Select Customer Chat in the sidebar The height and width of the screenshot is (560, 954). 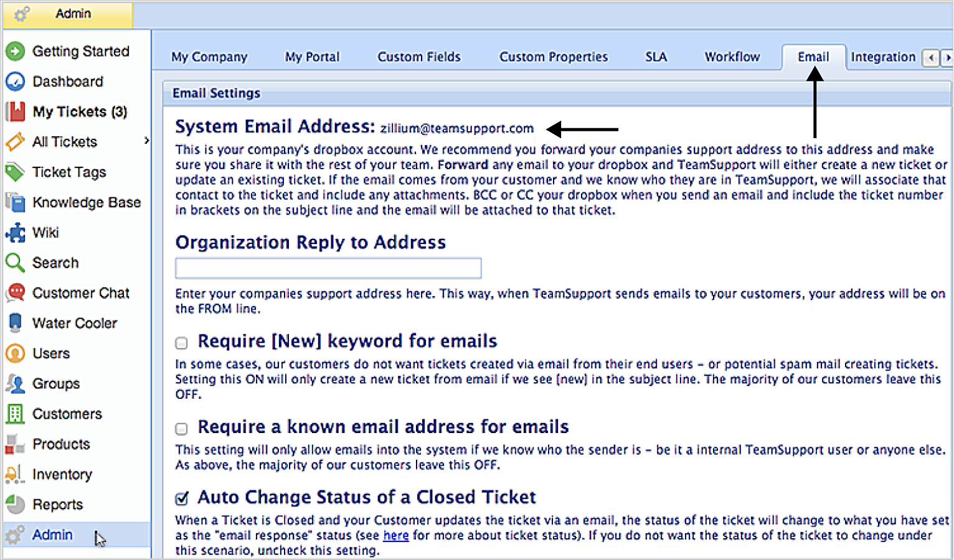click(x=81, y=293)
